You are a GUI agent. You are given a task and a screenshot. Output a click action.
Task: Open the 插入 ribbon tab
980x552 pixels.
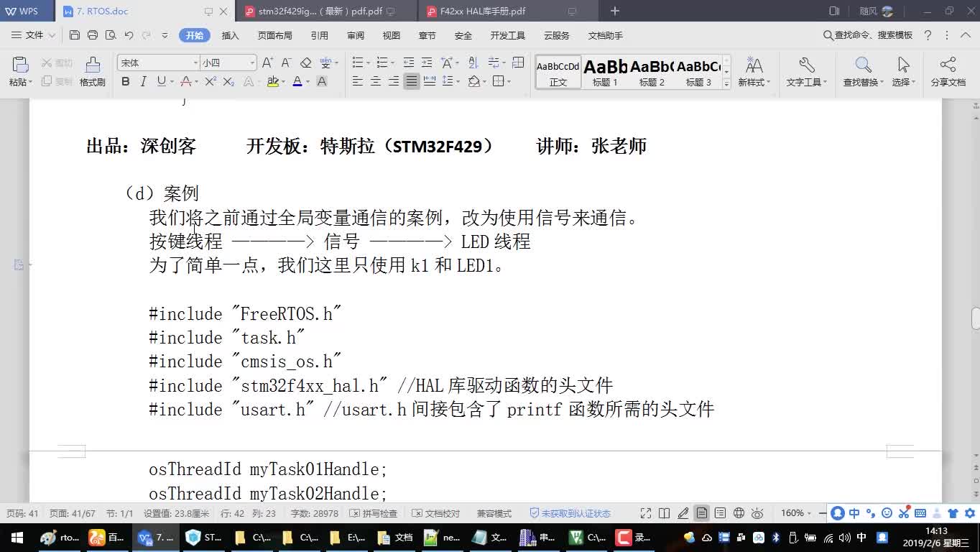231,35
